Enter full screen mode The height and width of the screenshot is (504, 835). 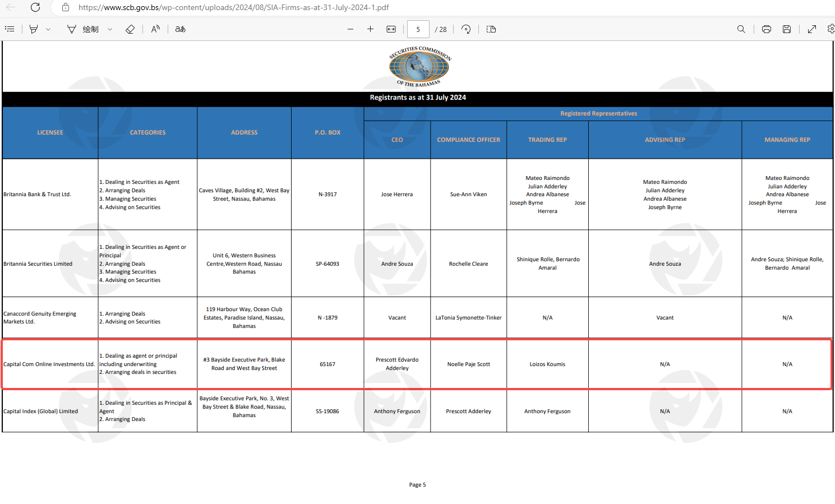click(811, 29)
